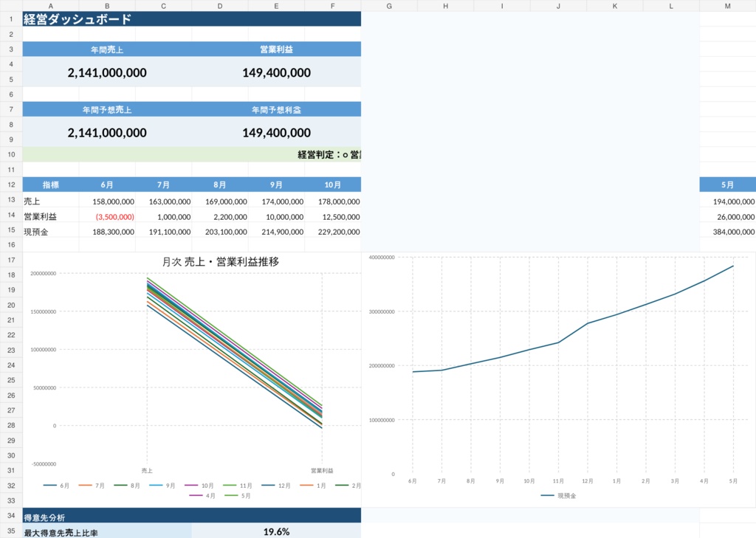Select the 7月 table column header
The height and width of the screenshot is (538, 756).
(x=163, y=184)
